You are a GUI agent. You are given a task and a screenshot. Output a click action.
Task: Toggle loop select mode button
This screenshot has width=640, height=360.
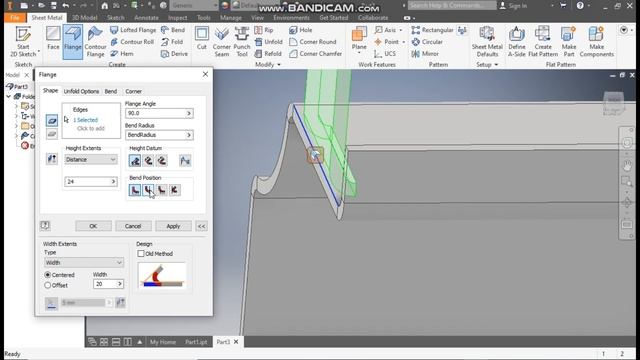(x=52, y=134)
